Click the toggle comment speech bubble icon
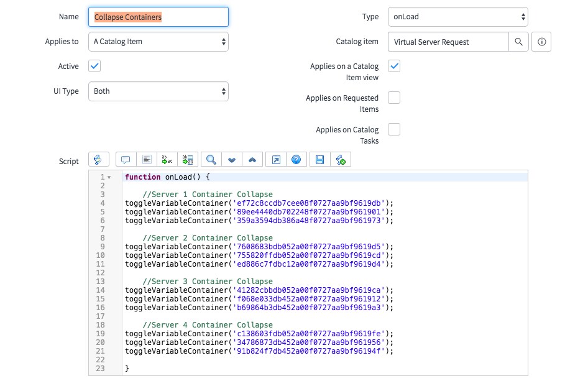 [x=126, y=159]
